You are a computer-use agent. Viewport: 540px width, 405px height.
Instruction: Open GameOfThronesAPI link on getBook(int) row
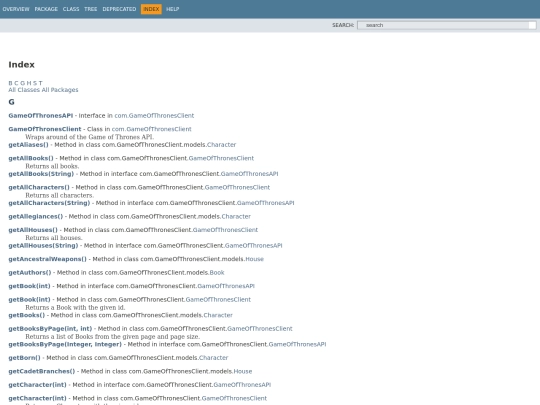click(226, 286)
